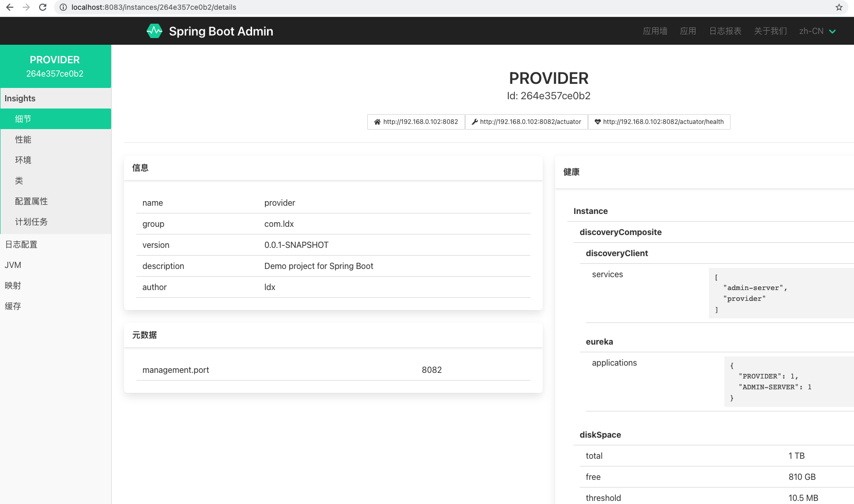Bookmark this page with the star icon
Screen dimensions: 854x504
click(x=839, y=7)
